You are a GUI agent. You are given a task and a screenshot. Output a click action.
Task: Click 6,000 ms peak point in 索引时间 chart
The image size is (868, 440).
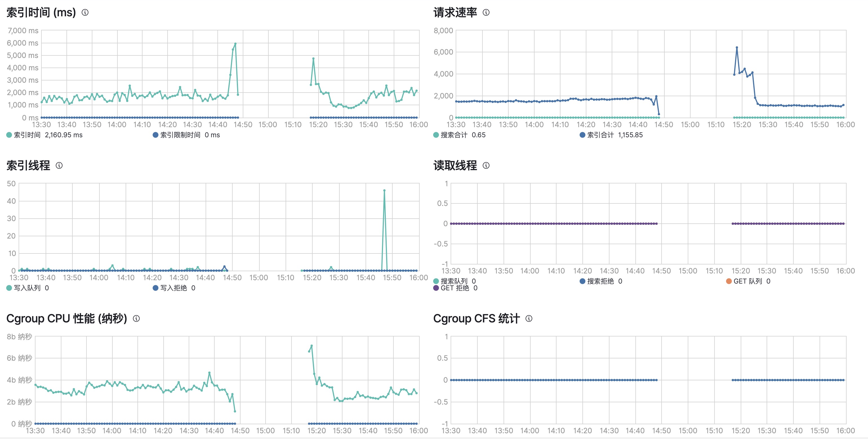point(235,44)
